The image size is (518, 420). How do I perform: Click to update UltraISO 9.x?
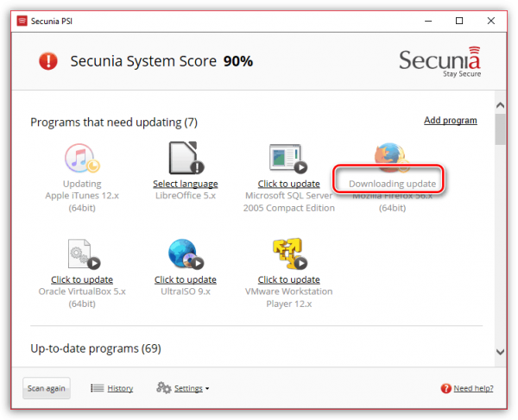(186, 280)
